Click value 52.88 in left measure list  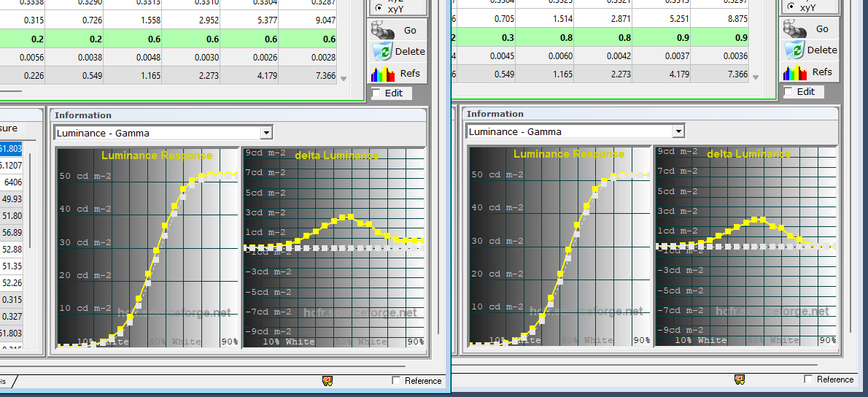(x=12, y=249)
